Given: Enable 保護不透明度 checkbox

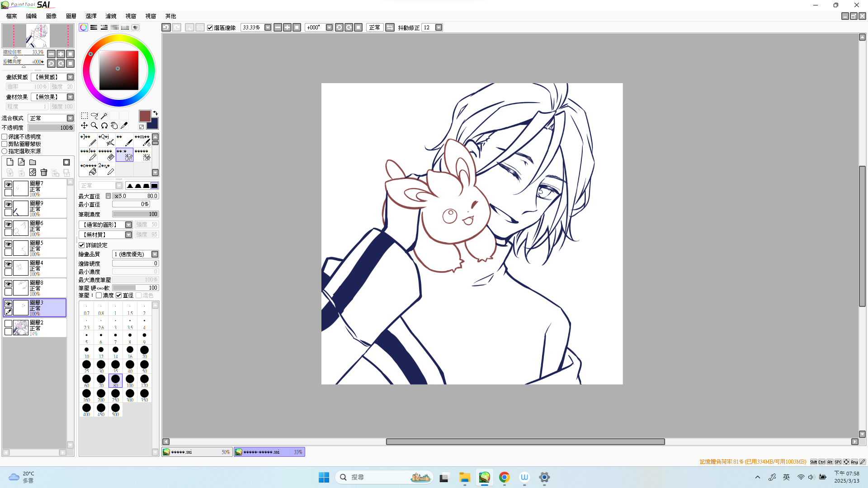Looking at the screenshot, I should tap(5, 136).
